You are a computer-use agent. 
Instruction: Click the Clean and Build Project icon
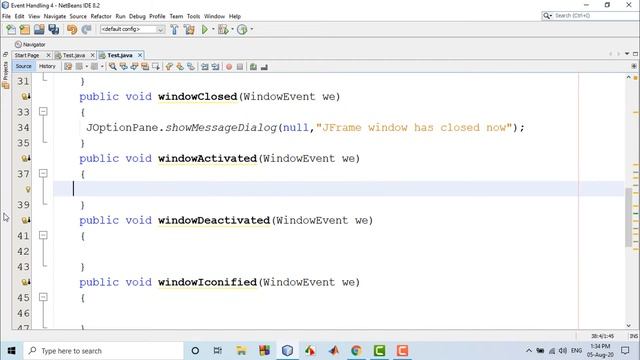[x=189, y=29]
